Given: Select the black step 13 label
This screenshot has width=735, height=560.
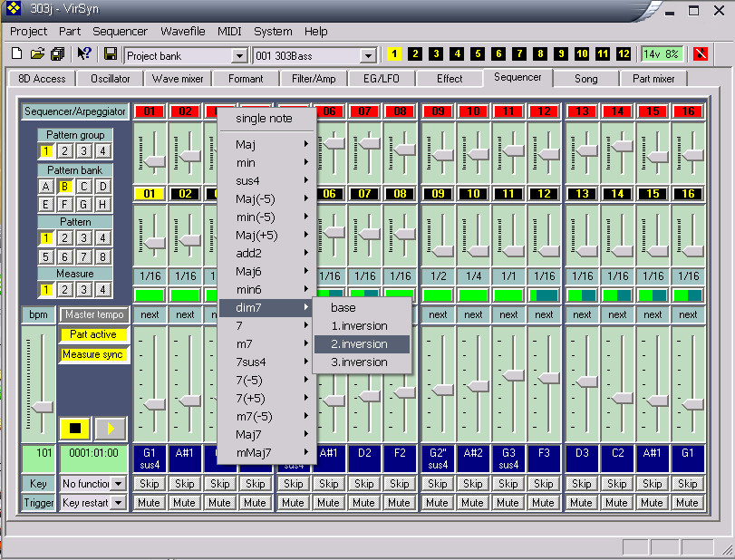Looking at the screenshot, I should 582,194.
